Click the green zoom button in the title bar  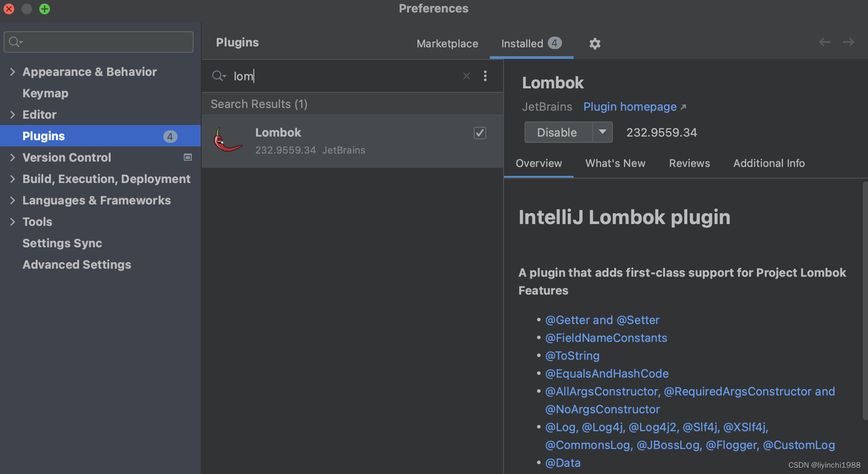click(44, 8)
